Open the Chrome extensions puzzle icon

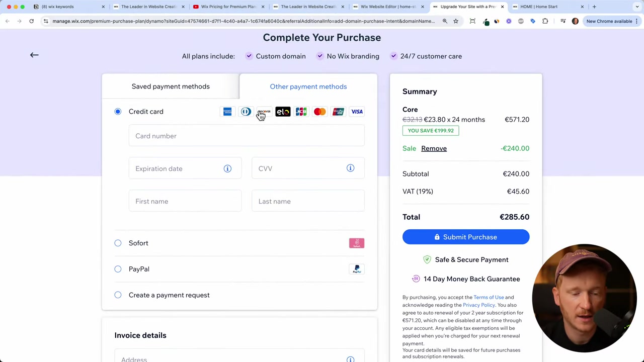click(x=545, y=21)
